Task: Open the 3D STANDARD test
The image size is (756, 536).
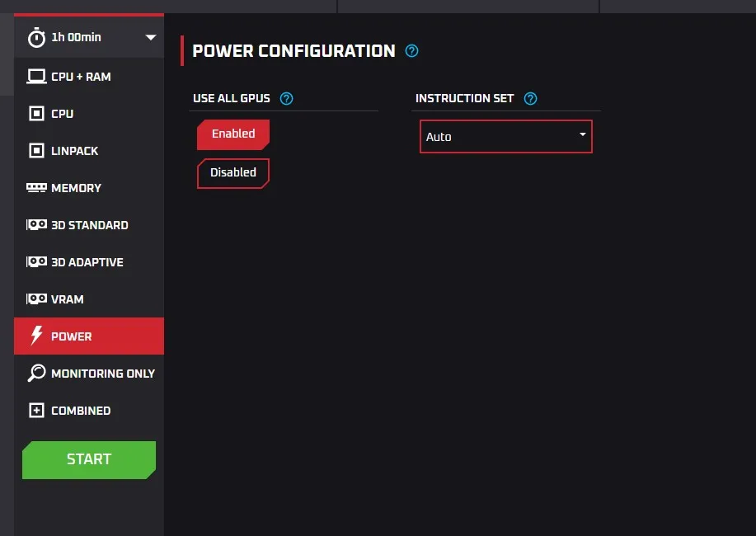Action: (90, 224)
